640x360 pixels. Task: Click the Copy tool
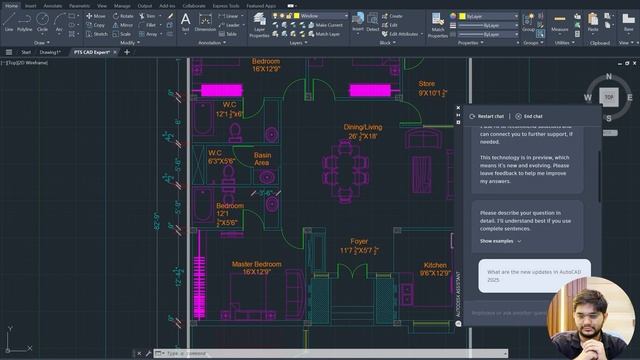(x=96, y=25)
